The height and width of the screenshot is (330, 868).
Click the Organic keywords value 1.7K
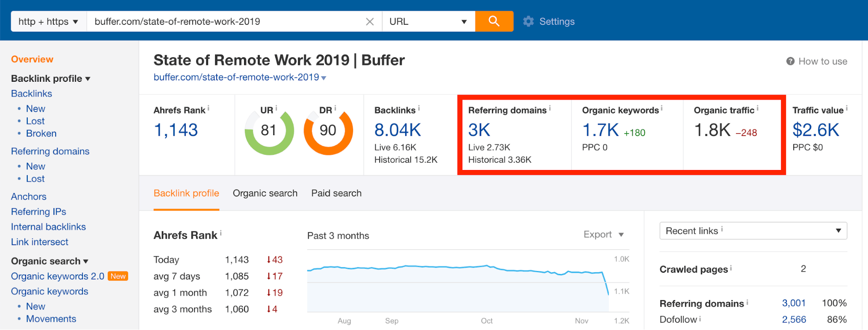601,130
